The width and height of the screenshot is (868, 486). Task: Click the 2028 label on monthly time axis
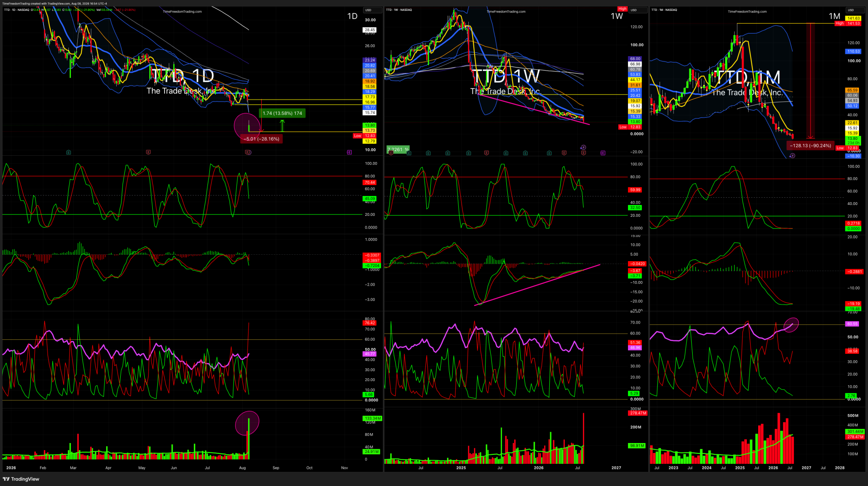tap(840, 468)
